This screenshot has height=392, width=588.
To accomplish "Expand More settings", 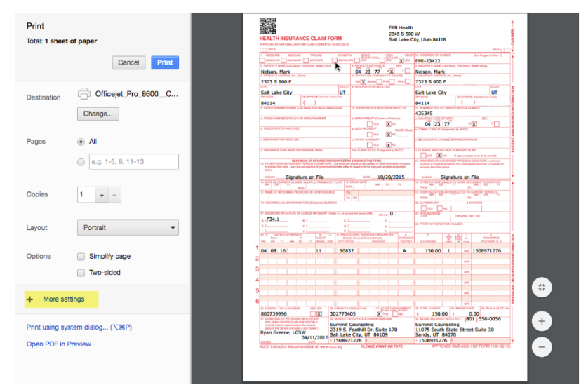I will [62, 299].
